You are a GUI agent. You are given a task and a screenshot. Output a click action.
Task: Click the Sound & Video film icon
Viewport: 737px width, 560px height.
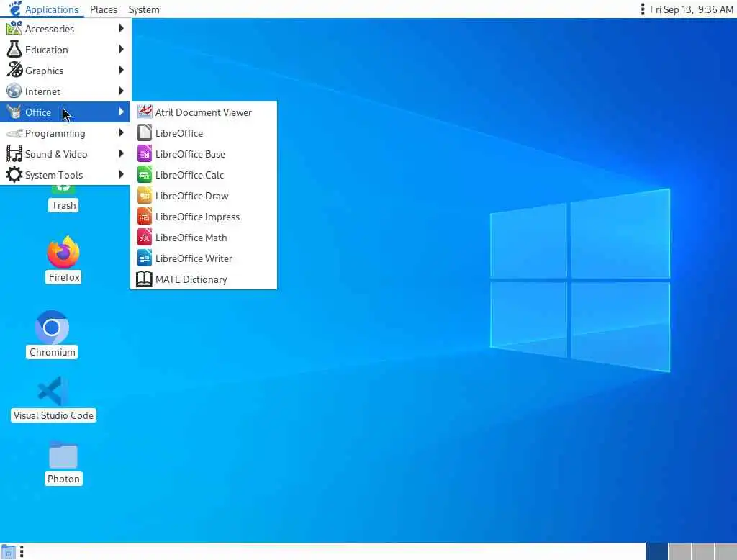coord(14,154)
